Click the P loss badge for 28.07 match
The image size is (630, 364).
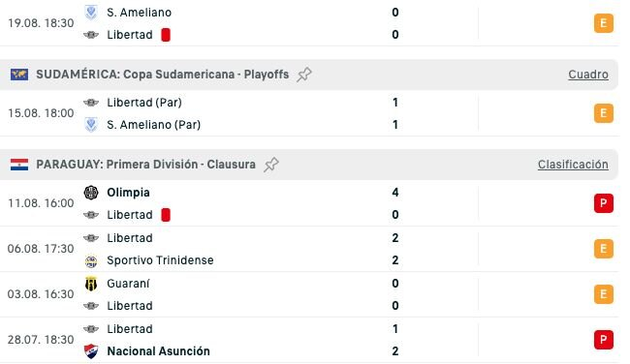604,340
